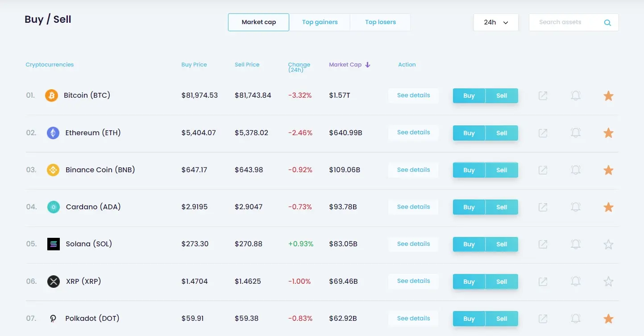Click See details for Binance Coin
This screenshot has height=336, width=644.
[413, 170]
